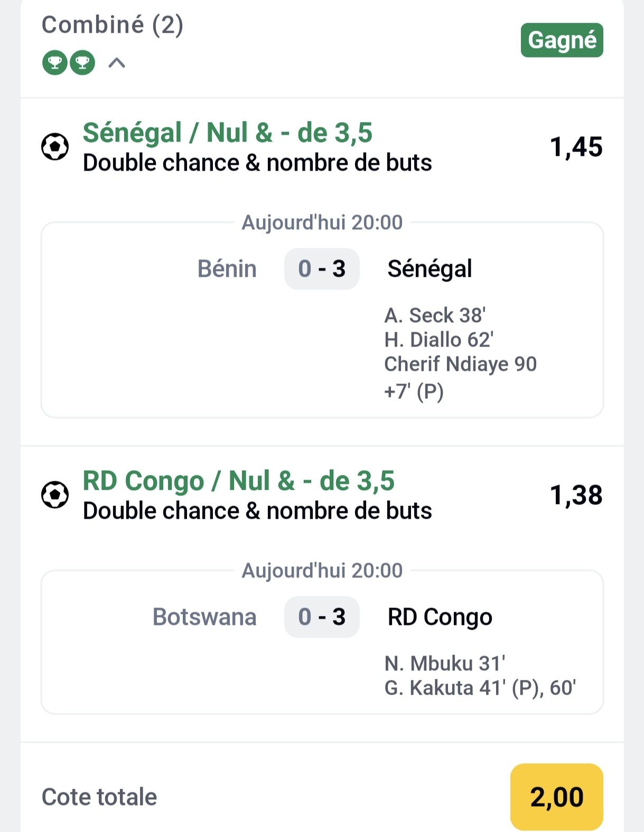Viewport: 644px width, 832px height.
Task: Click the Botswana 0 - 3 score box
Action: [x=322, y=617]
